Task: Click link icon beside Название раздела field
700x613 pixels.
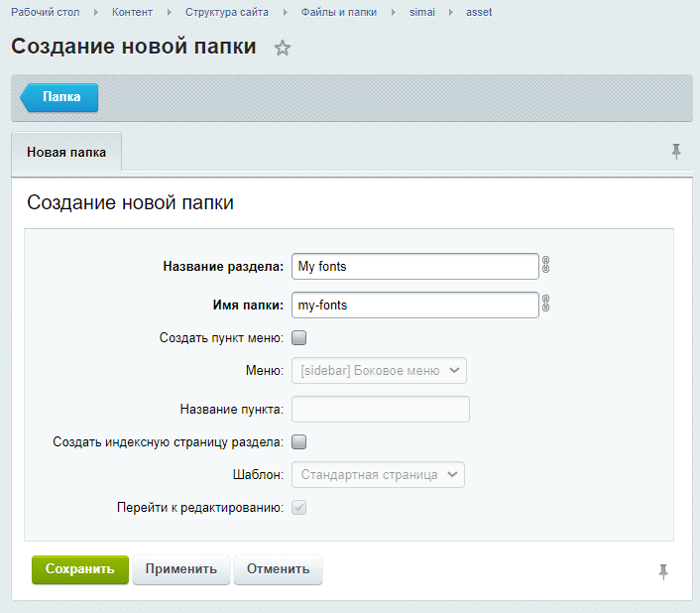Action: 545,266
